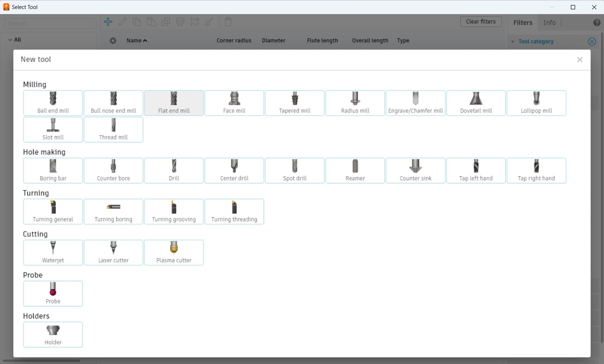Screen dimensions: 604x364
Task: Open the table settings gear icon
Action: [x=113, y=40]
